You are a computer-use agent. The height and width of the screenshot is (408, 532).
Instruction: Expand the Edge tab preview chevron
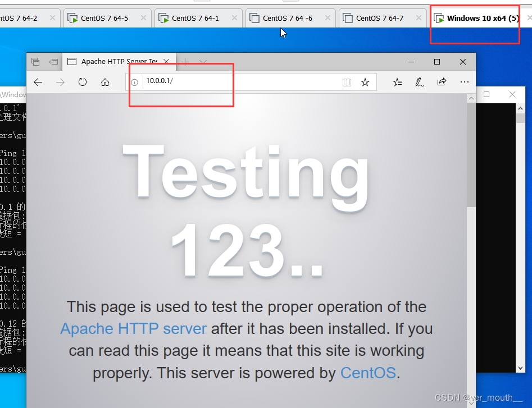coord(203,62)
